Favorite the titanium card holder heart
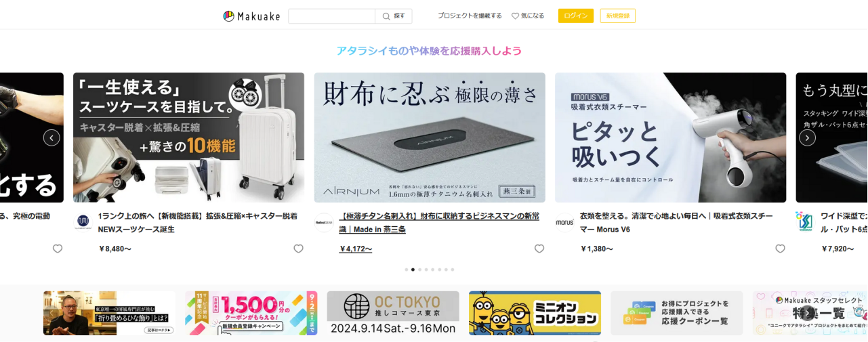Screen dimensions: 868x342 click(x=539, y=249)
